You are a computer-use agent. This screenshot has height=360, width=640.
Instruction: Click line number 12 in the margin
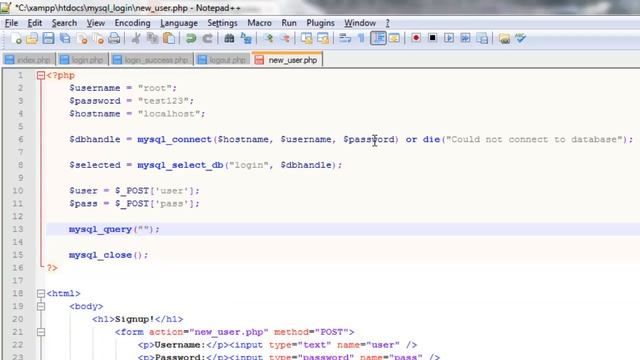tap(18, 216)
